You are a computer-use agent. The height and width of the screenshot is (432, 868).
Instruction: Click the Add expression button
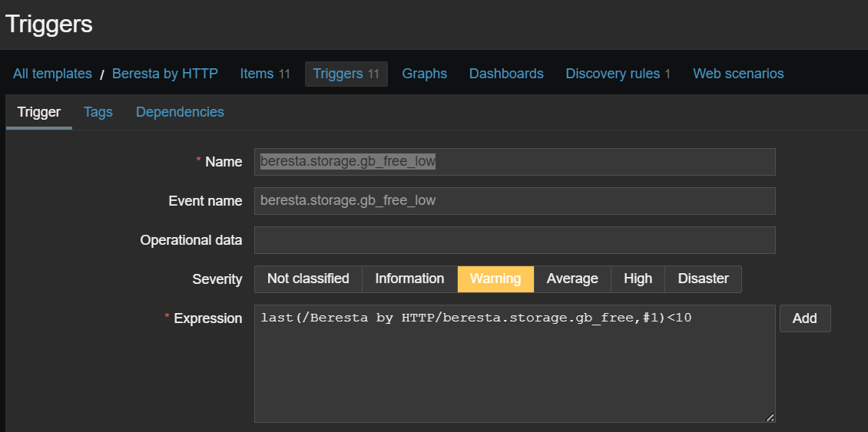pos(804,318)
